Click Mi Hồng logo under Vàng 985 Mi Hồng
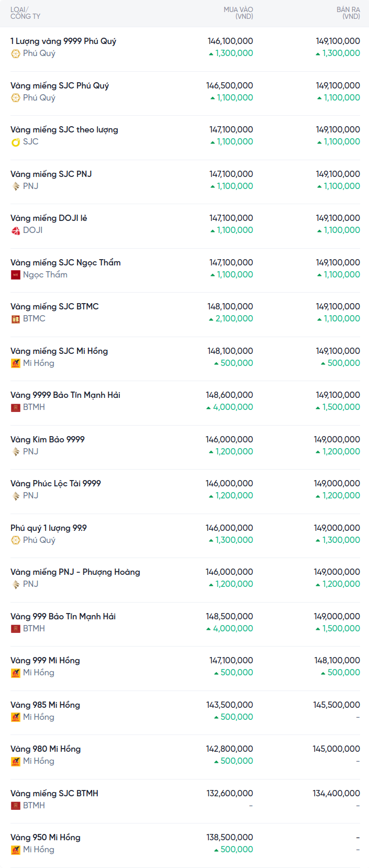The width and height of the screenshot is (369, 868). (16, 717)
